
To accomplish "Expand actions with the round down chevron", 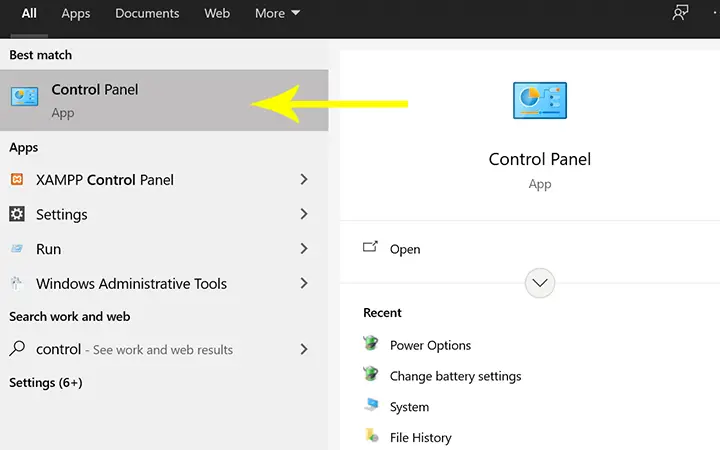I will click(540, 283).
